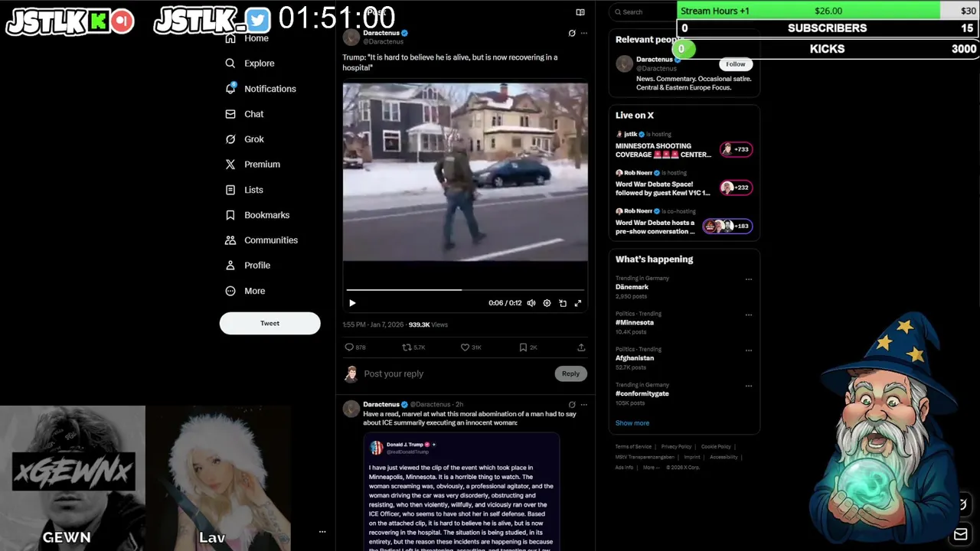This screenshot has width=980, height=551.
Task: Expand footer More options
Action: [x=651, y=468]
